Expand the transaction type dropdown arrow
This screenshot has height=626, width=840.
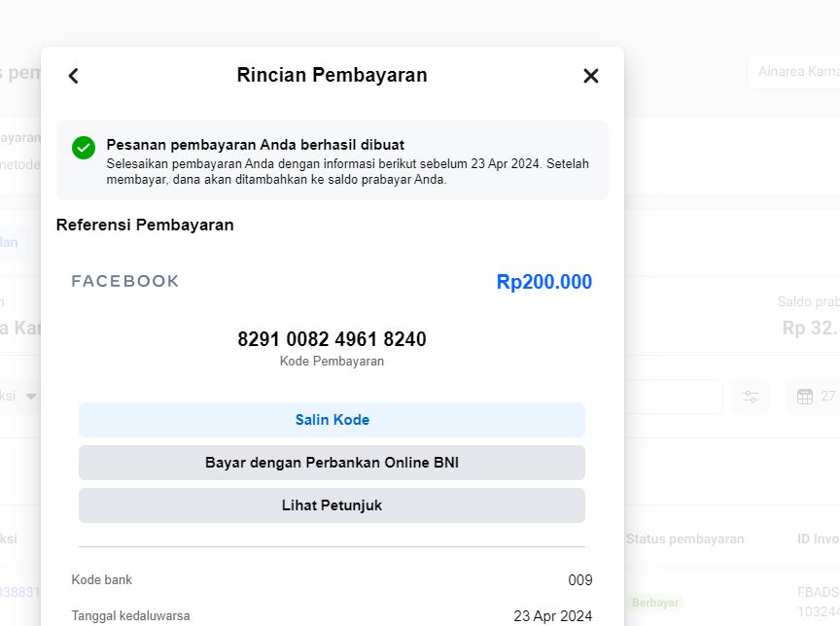tap(31, 397)
